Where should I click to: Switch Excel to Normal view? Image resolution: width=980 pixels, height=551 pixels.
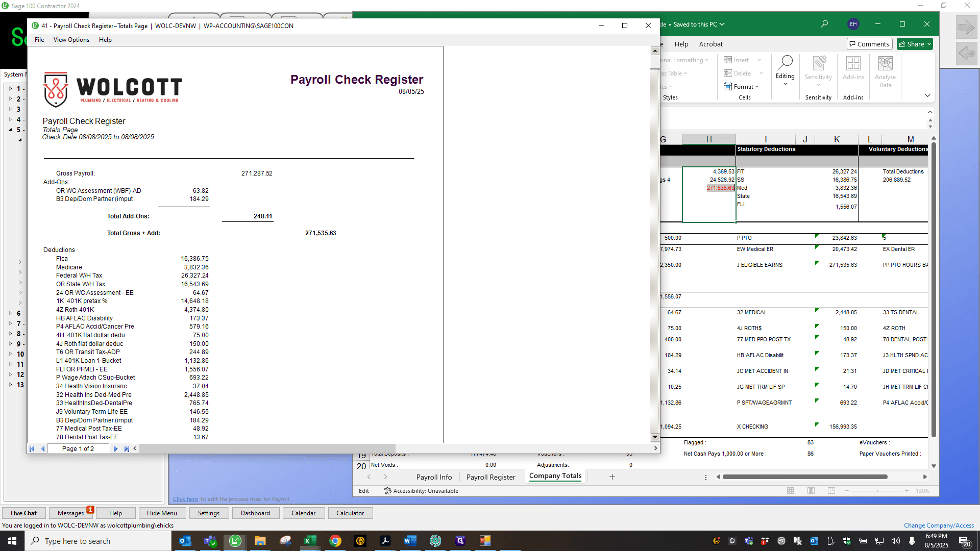[791, 491]
